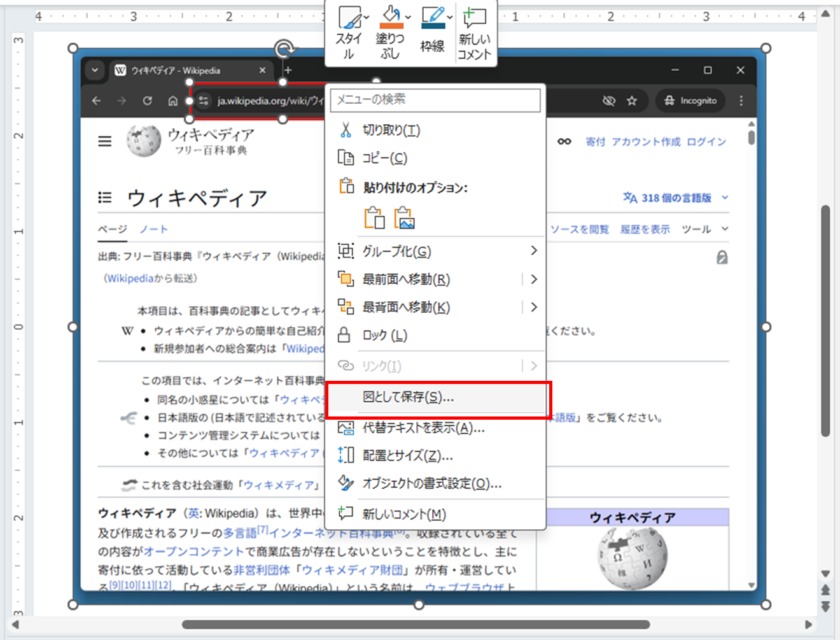Click the site settings icon in address bar

pyautogui.click(x=204, y=101)
